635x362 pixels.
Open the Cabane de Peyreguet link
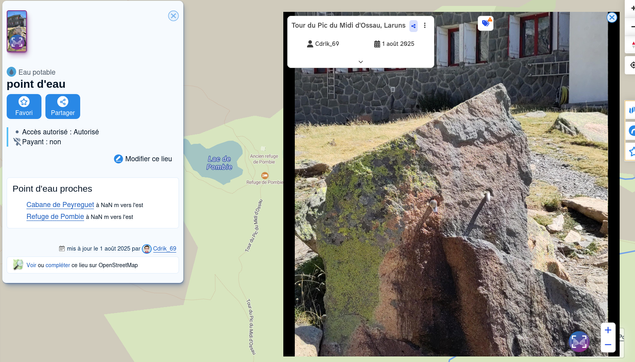(x=60, y=204)
